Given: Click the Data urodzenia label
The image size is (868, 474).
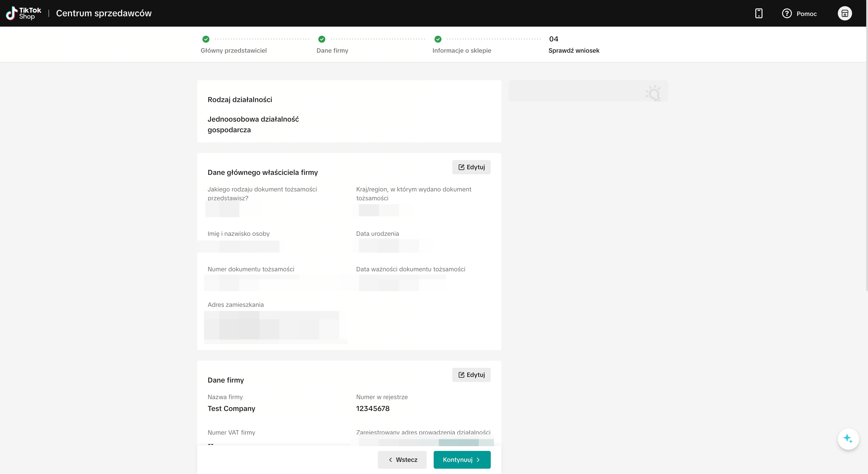Looking at the screenshot, I should tap(378, 234).
